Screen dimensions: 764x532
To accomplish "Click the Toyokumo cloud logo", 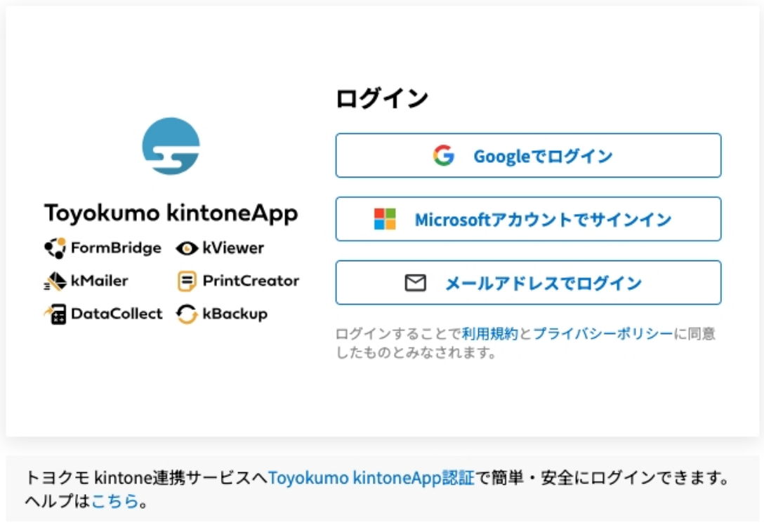I will point(171,146).
